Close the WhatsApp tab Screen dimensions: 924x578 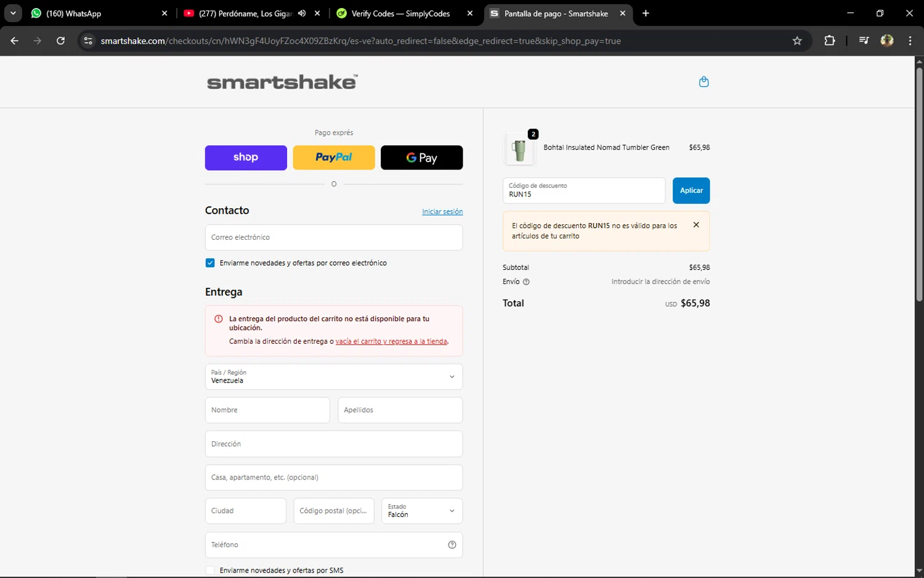[x=164, y=14]
